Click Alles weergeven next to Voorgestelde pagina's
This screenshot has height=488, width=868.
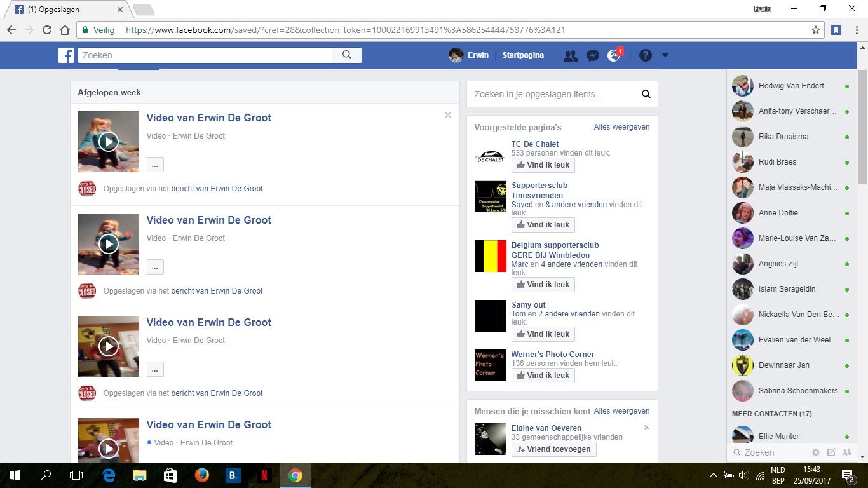[621, 127]
